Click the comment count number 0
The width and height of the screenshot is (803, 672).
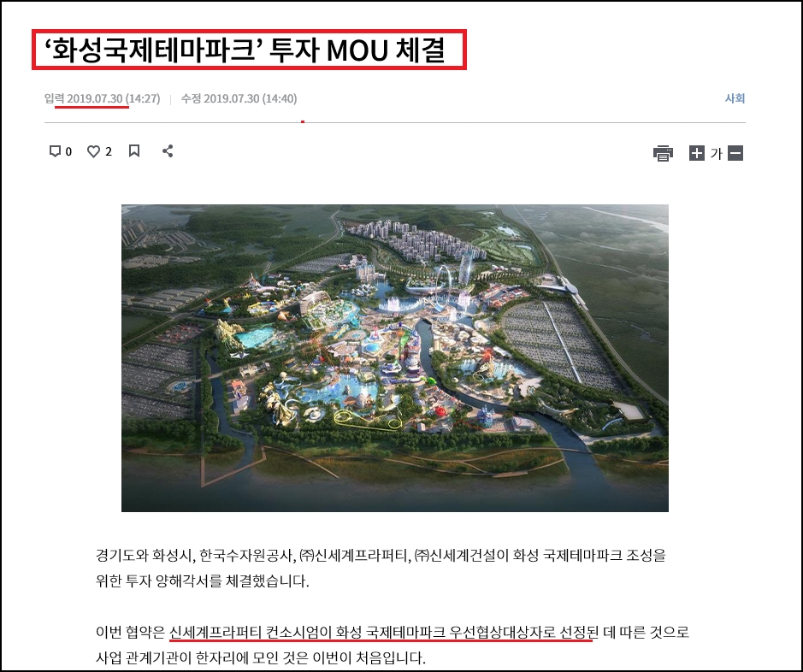[68, 152]
